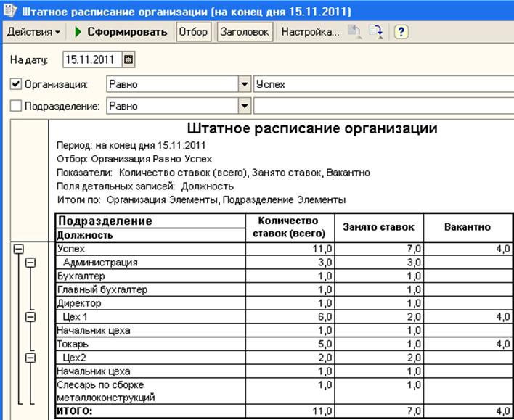Click the restore settings icon in toolbar
The image size is (514, 420).
click(355, 32)
